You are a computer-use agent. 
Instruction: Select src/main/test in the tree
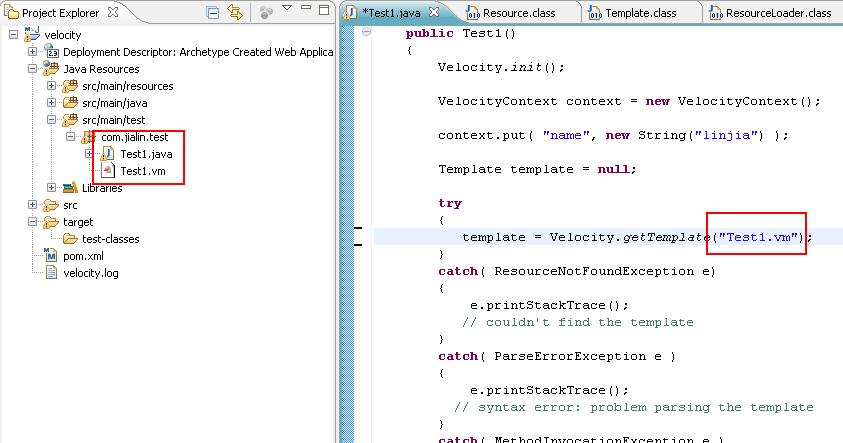(x=113, y=120)
